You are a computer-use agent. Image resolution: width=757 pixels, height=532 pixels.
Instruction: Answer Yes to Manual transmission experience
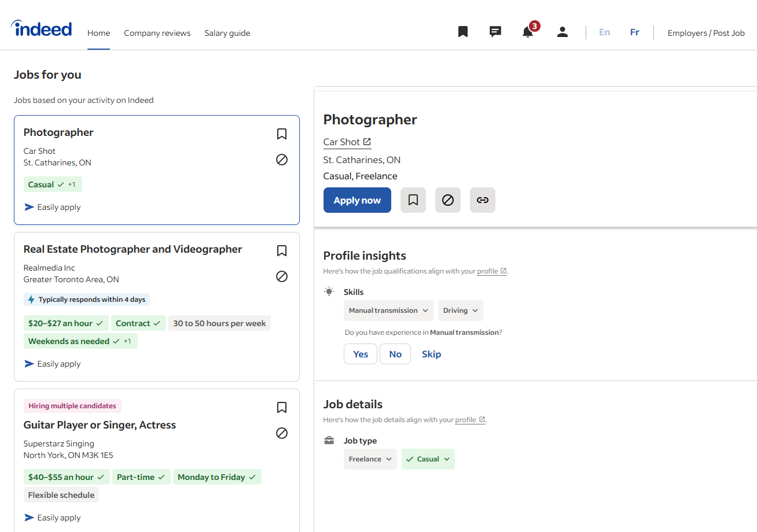coord(361,354)
